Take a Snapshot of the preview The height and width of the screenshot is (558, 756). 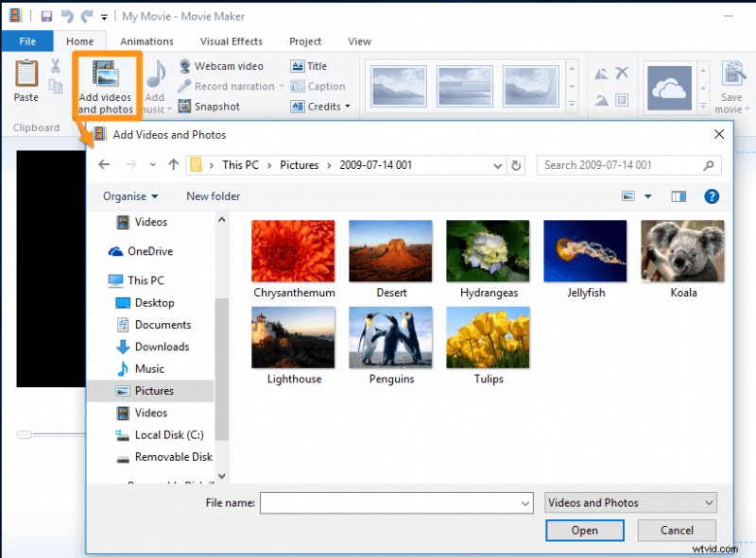click(215, 107)
